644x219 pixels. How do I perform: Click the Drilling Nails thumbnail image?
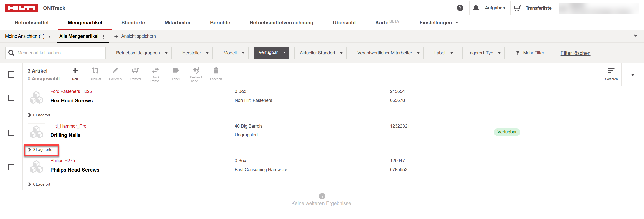click(x=36, y=132)
